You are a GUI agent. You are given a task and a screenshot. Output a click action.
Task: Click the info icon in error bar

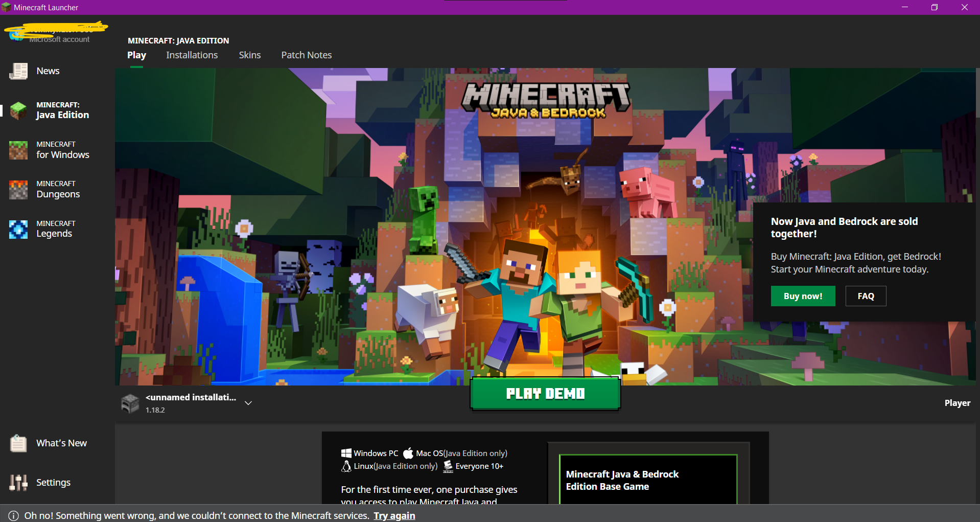tap(13, 516)
